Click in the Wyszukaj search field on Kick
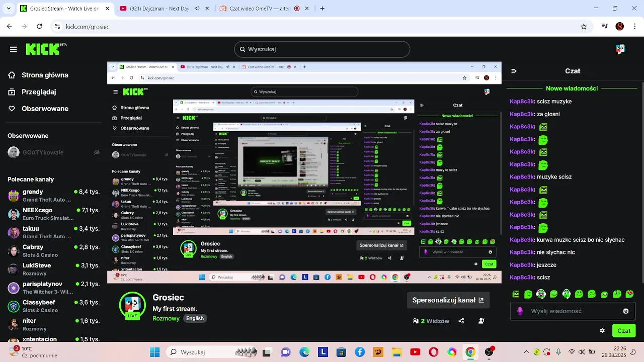Screen dimensions: 644x362 pyautogui.click(x=322, y=49)
